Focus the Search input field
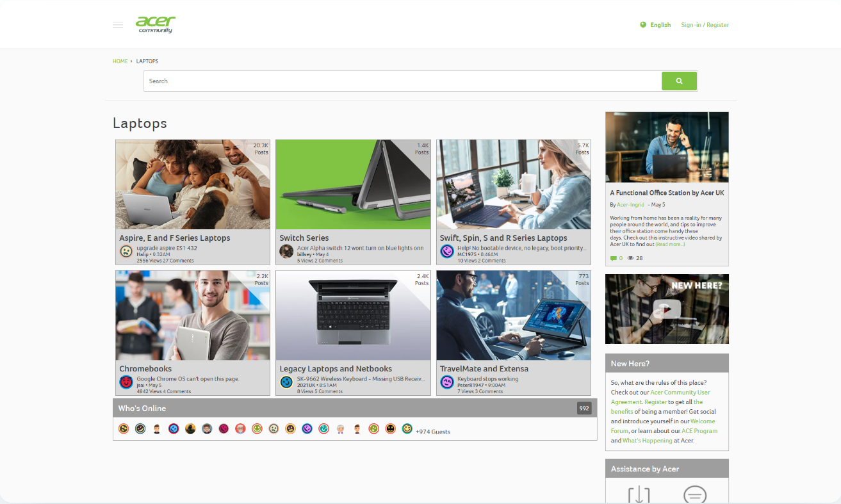 (x=403, y=81)
